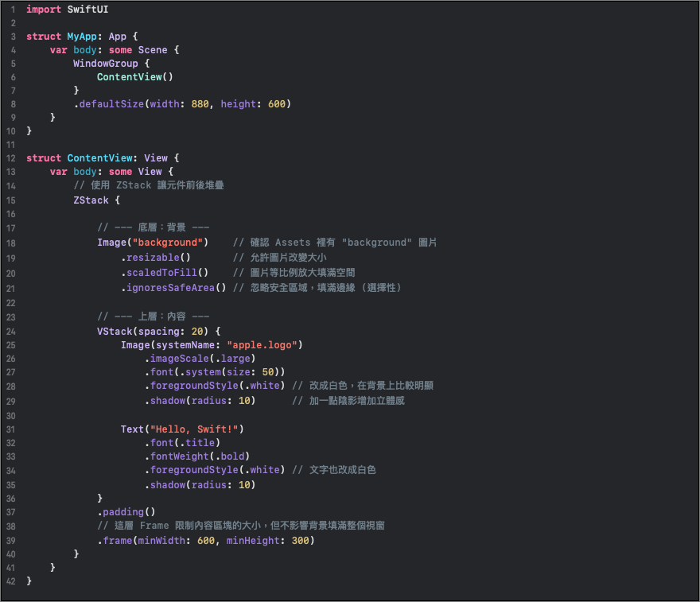The height and width of the screenshot is (602, 700).
Task: Click the width value 880
Action: [200, 104]
